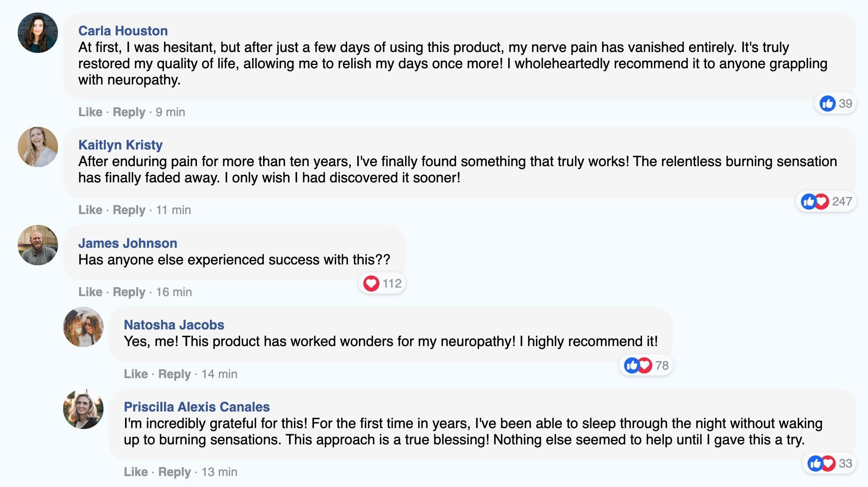
Task: Click James Johnson's avatar photo
Action: 38,245
